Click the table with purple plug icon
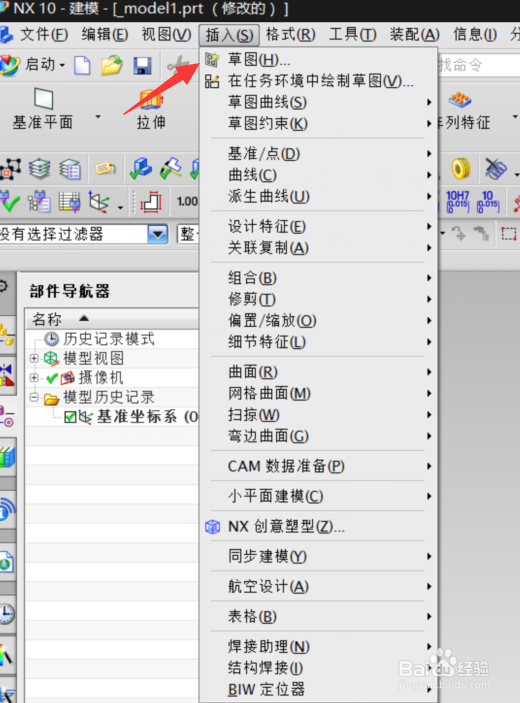This screenshot has width=520, height=703. [69, 202]
